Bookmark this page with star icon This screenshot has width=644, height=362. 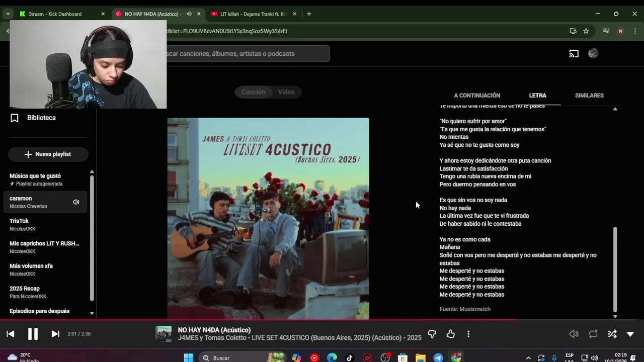(x=586, y=31)
